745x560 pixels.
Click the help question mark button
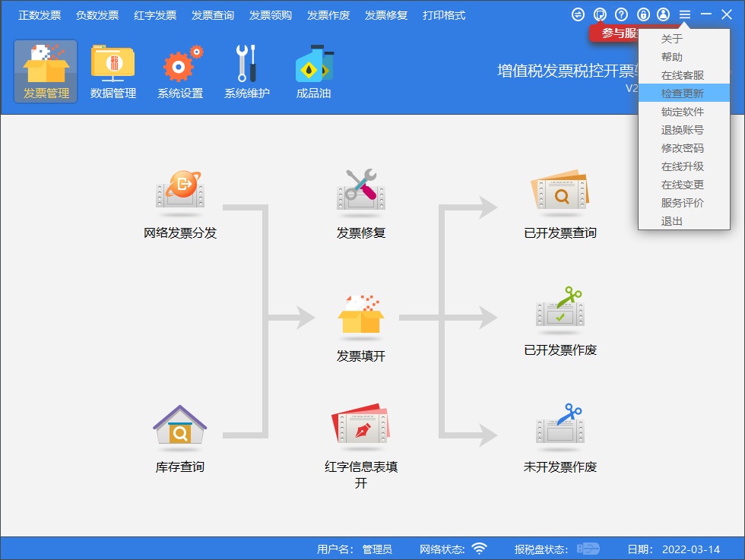click(x=621, y=14)
